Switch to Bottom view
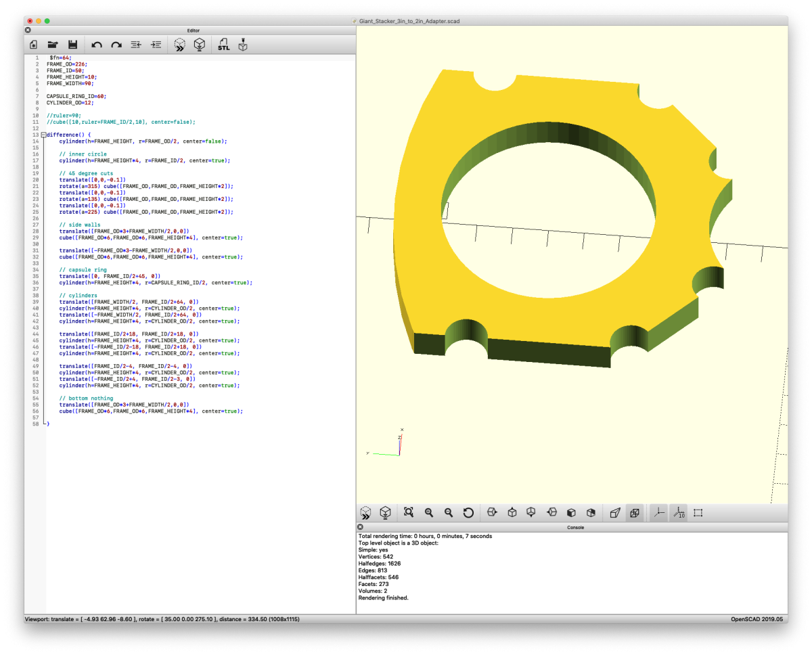Screen dimensions: 812x655 [x=532, y=513]
